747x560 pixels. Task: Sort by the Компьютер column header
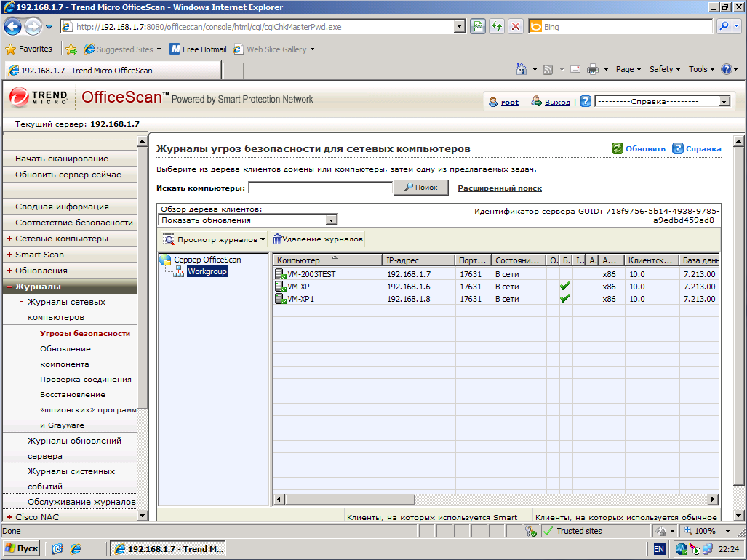tap(328, 260)
